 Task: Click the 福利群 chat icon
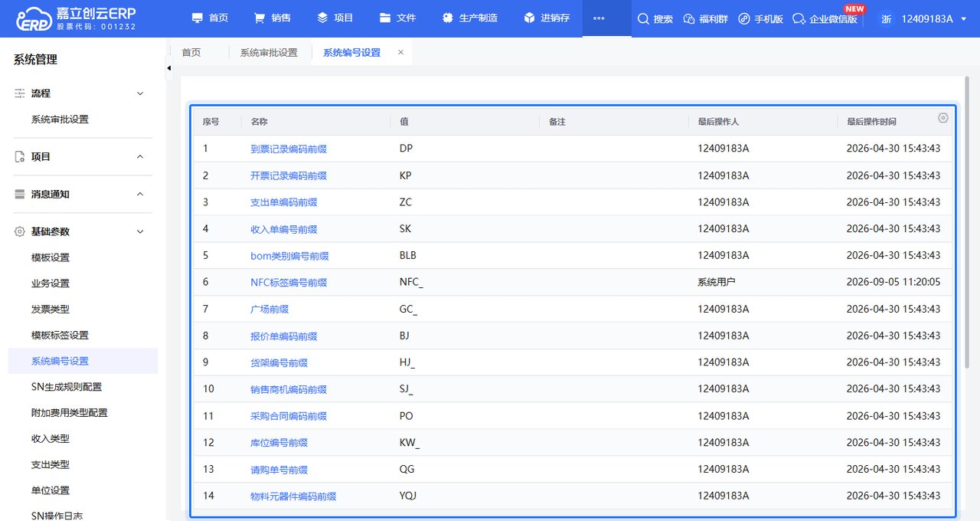pos(689,18)
